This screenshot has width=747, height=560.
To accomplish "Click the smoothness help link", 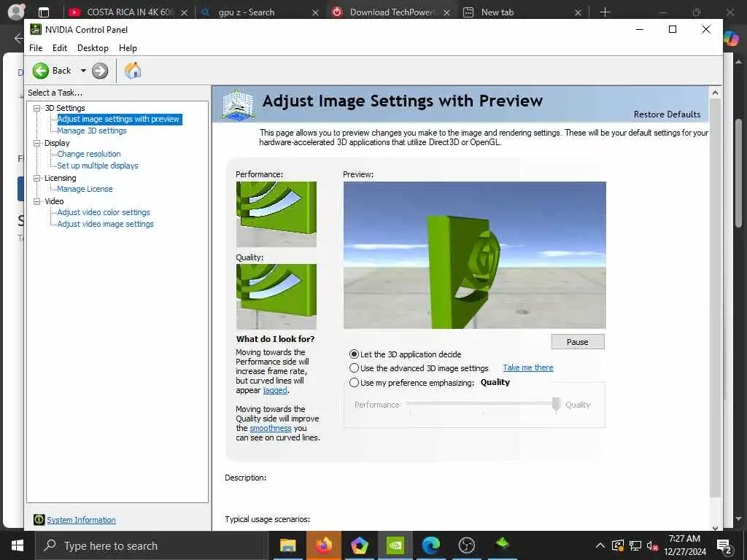I will 271,428.
